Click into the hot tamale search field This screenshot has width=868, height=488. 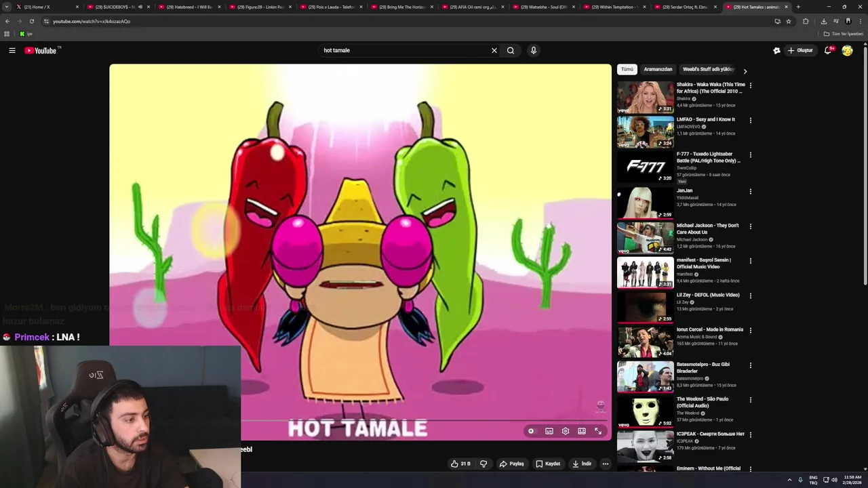403,50
